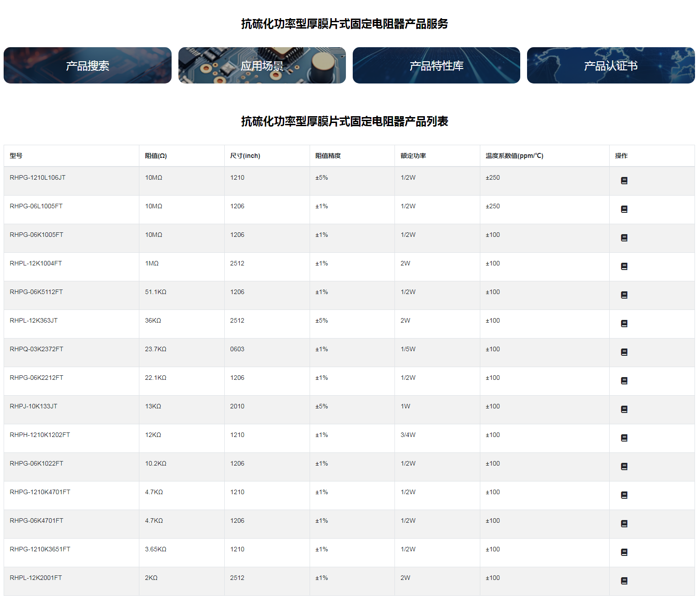The width and height of the screenshot is (700, 599).
Task: Go to 应用场景 section
Action: tap(262, 65)
